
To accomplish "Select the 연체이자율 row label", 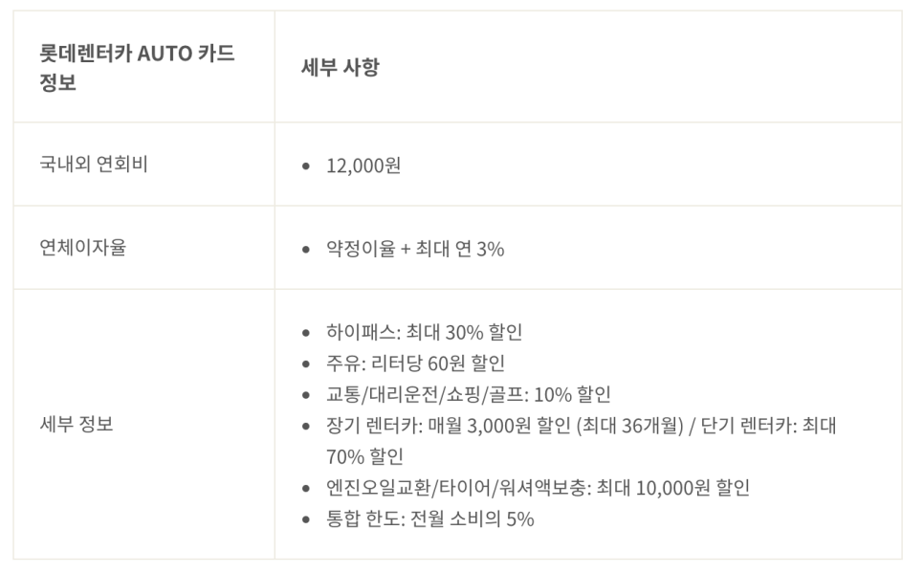I will click(x=82, y=247).
